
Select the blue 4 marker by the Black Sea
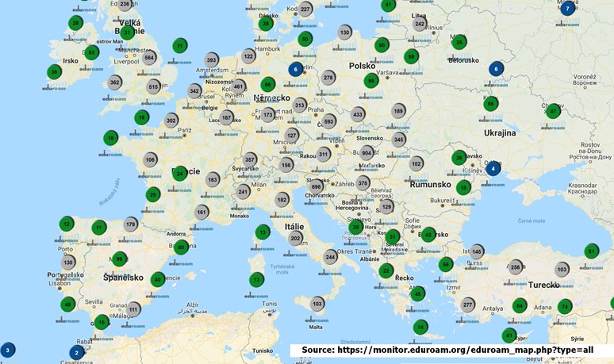493,168
